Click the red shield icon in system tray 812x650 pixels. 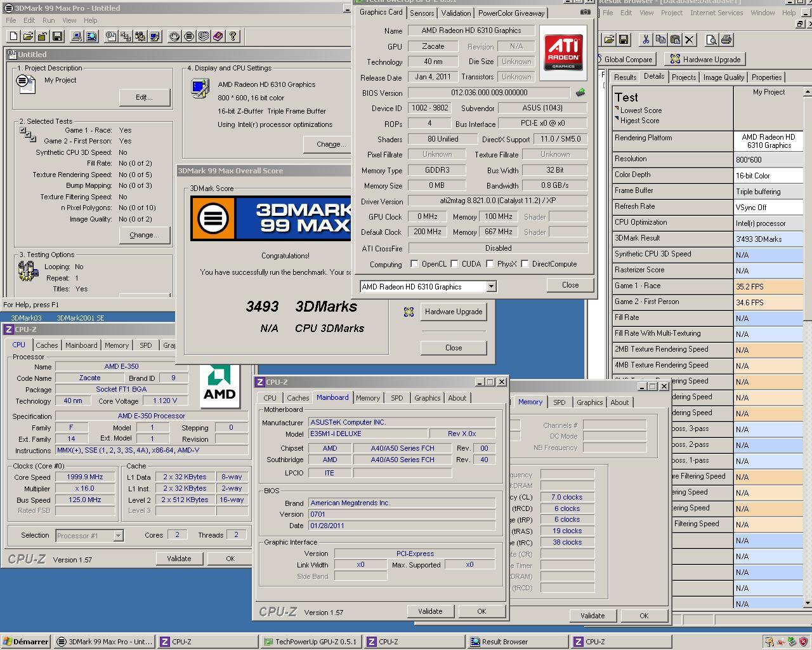pyautogui.click(x=804, y=641)
